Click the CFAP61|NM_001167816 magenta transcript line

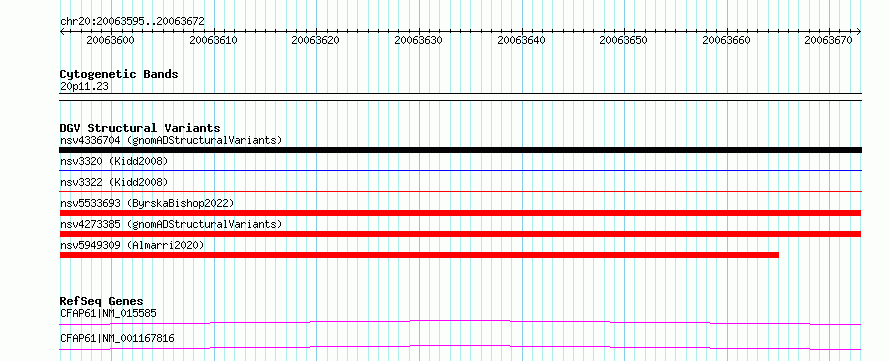[460, 347]
